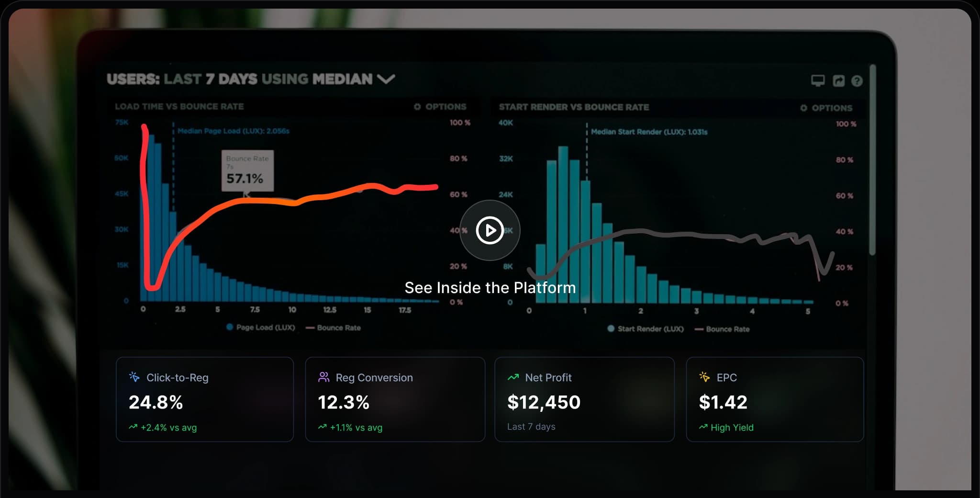
Task: Open OPTIONS text for Load Time vs Bounce Rate
Action: (445, 106)
